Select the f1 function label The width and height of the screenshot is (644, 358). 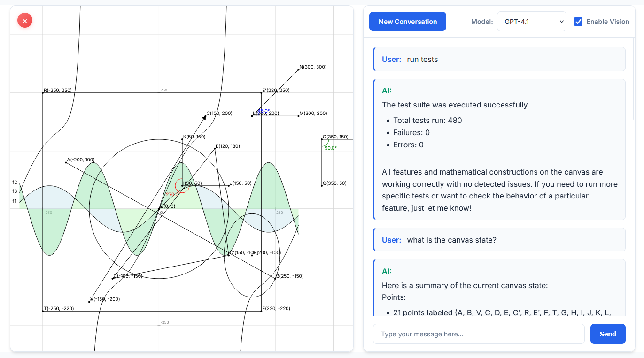click(x=15, y=201)
